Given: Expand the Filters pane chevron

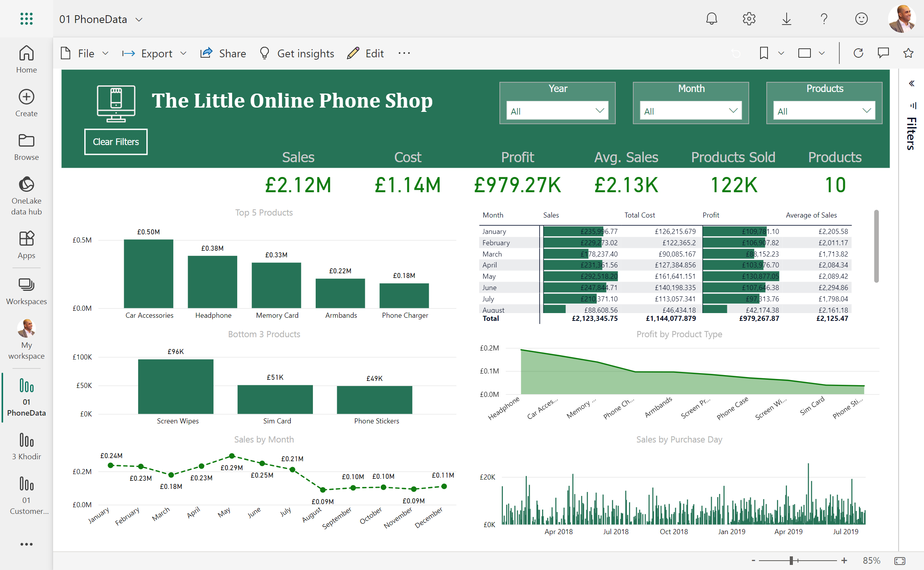Looking at the screenshot, I should tap(912, 83).
